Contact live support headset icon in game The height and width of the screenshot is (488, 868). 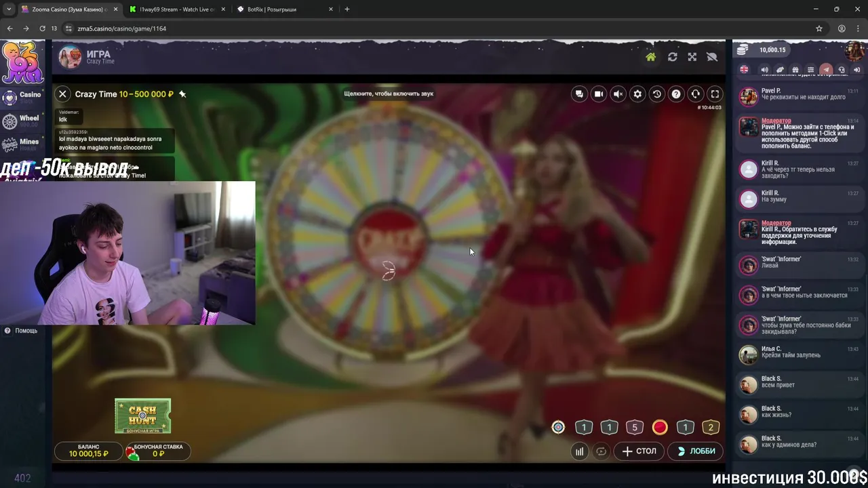pyautogui.click(x=695, y=94)
